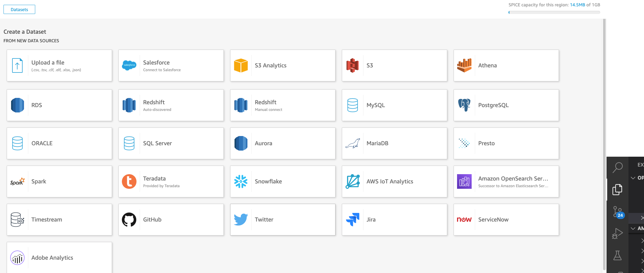The width and height of the screenshot is (644, 273).
Task: Click the Timestream database icon
Action: 17,220
